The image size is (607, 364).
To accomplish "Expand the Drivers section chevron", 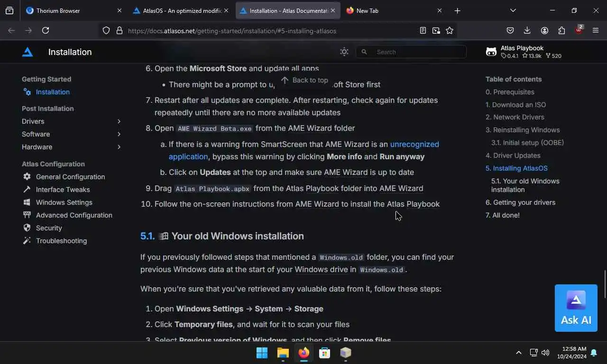I will pyautogui.click(x=119, y=121).
